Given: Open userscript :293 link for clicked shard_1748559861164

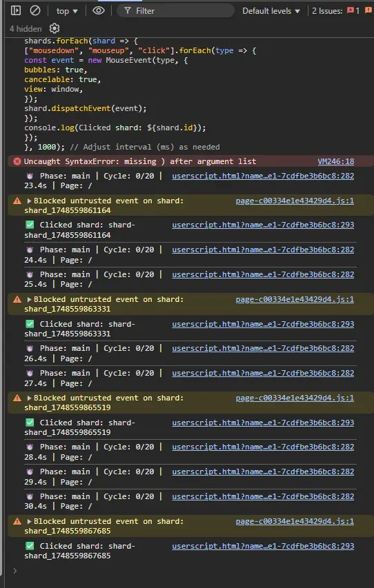Looking at the screenshot, I should pyautogui.click(x=263, y=225).
